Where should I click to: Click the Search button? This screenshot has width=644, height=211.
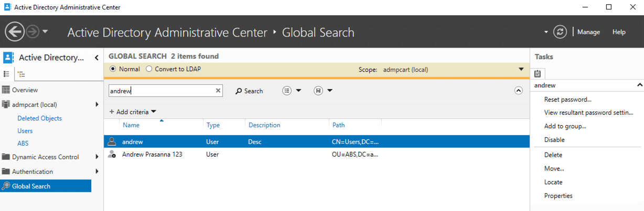tap(249, 91)
